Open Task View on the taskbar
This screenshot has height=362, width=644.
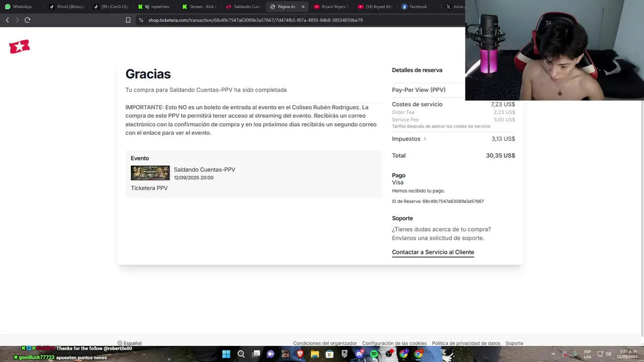pyautogui.click(x=256, y=354)
